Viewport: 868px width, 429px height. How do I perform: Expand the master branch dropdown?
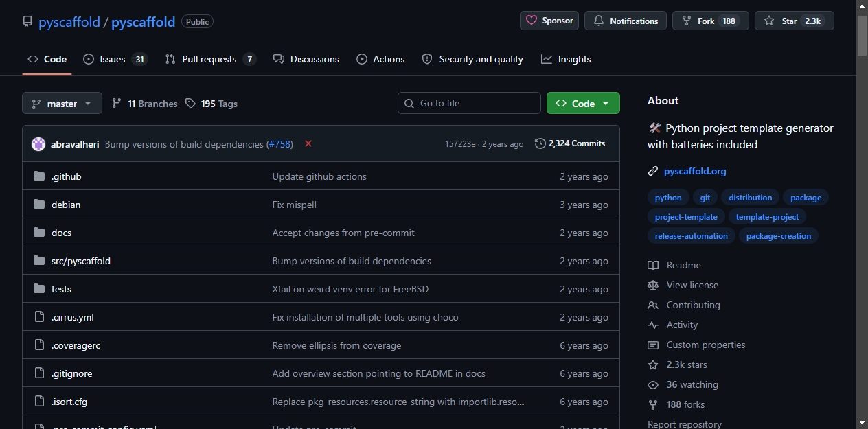coord(62,104)
